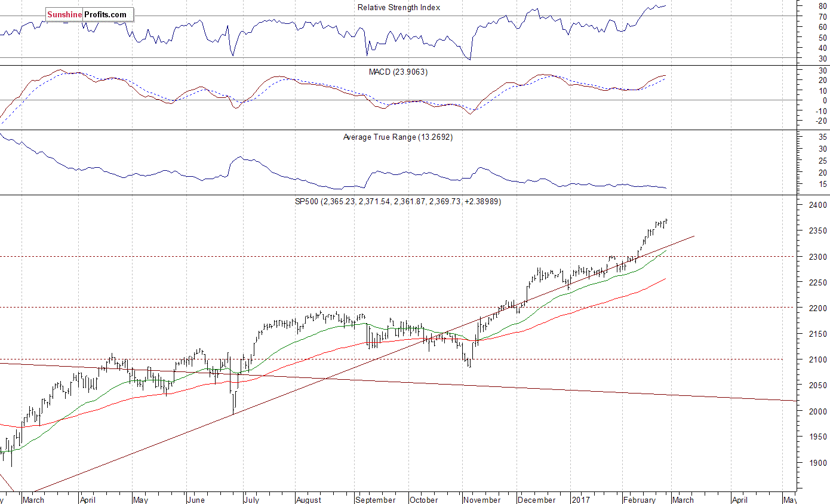Click the MACD -20 axis label
The height and width of the screenshot is (504, 830).
click(x=820, y=121)
